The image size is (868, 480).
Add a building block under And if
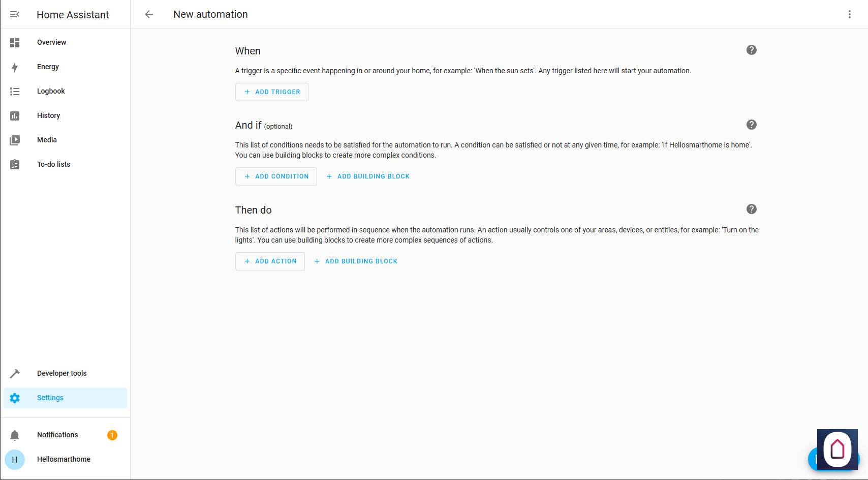(x=368, y=176)
